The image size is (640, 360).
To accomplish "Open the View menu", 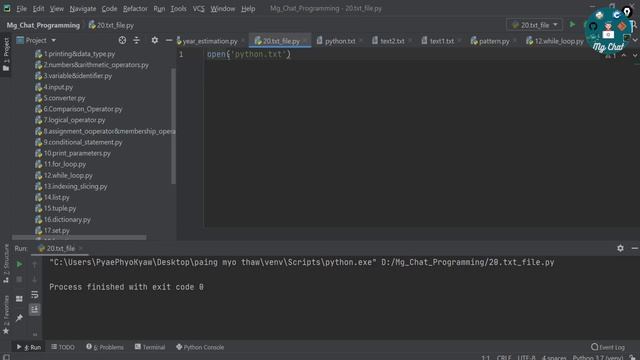I will pos(56,9).
